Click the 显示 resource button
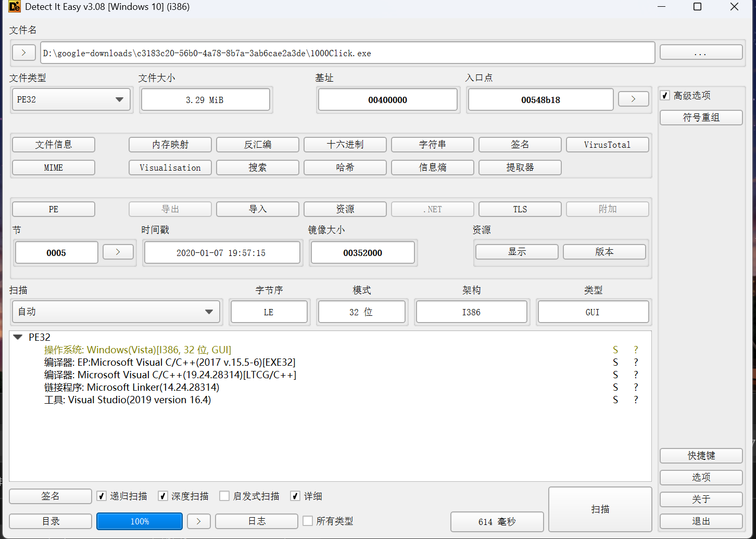 517,252
